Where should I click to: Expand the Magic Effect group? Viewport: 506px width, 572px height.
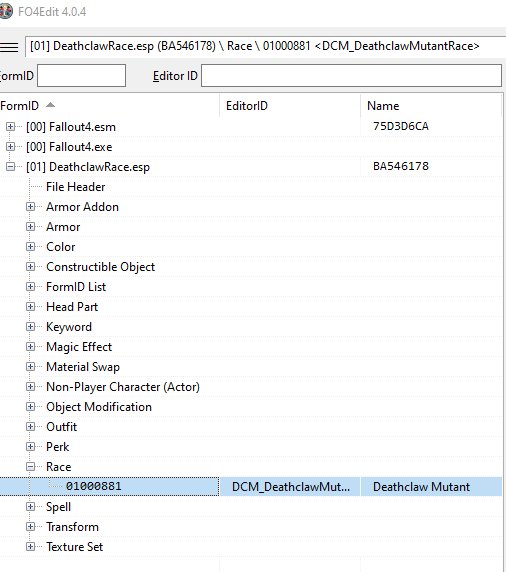pyautogui.click(x=31, y=347)
